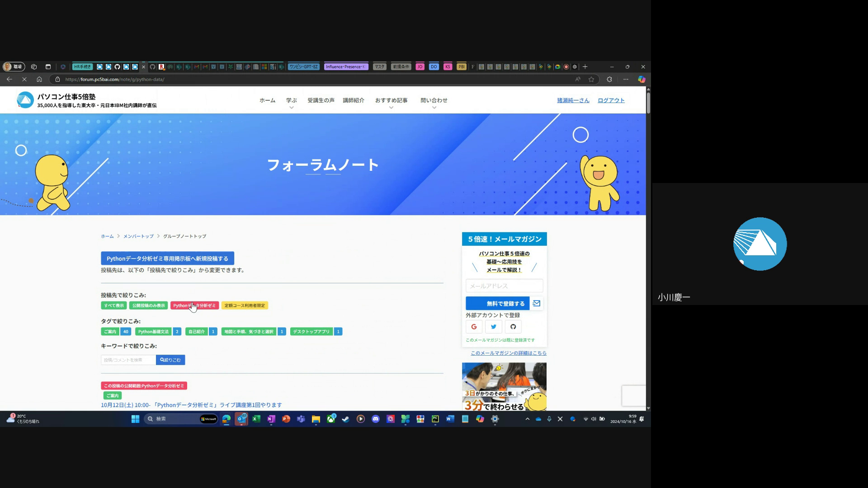
Task: Click the keyword search input field
Action: coord(128,360)
